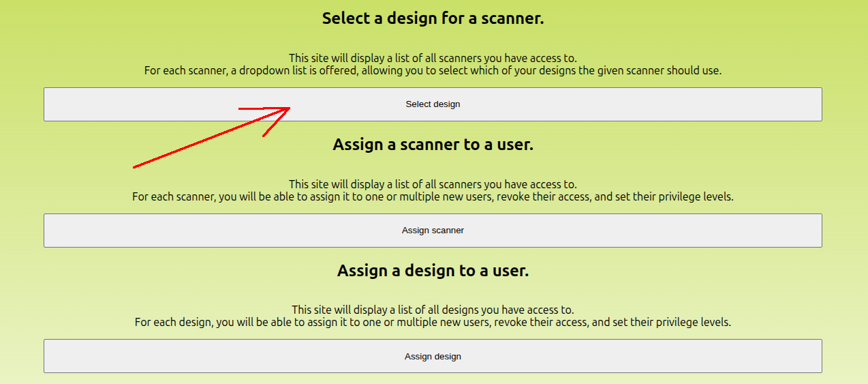Click "For each scanner, you will be able" text

pos(433,196)
